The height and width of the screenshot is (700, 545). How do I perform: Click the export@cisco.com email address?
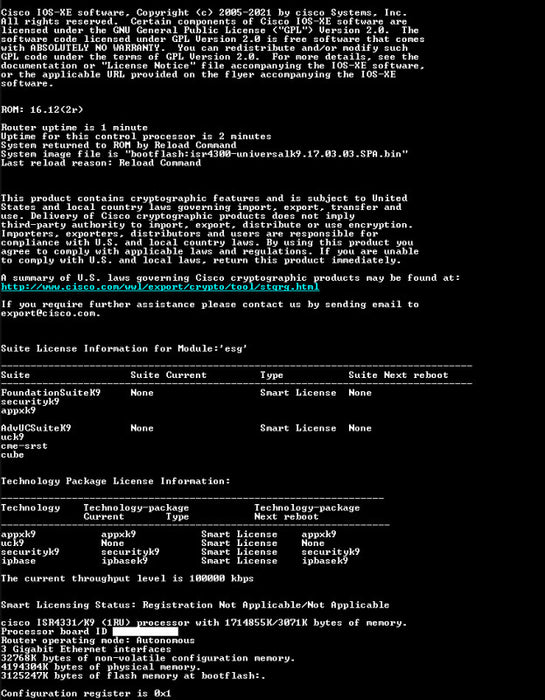coord(48,313)
